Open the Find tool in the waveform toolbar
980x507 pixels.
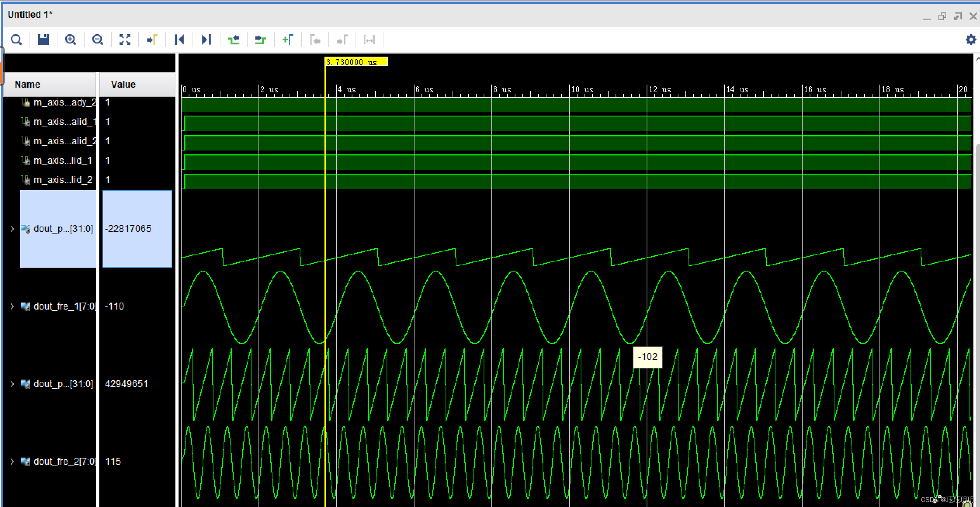tap(16, 40)
